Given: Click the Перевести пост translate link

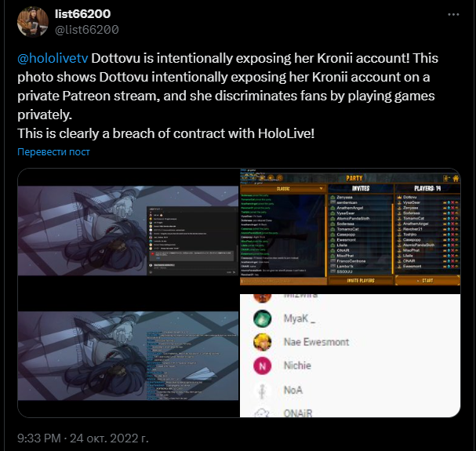Looking at the screenshot, I should 53,151.
